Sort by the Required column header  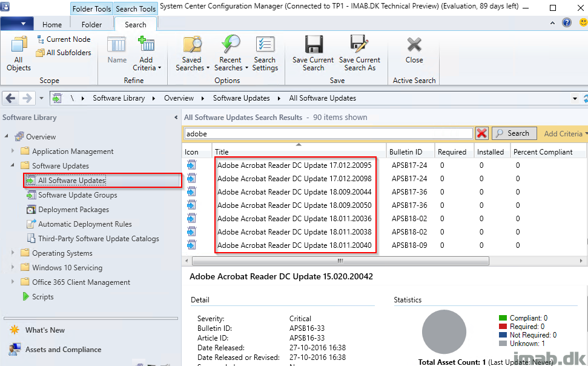tap(454, 151)
